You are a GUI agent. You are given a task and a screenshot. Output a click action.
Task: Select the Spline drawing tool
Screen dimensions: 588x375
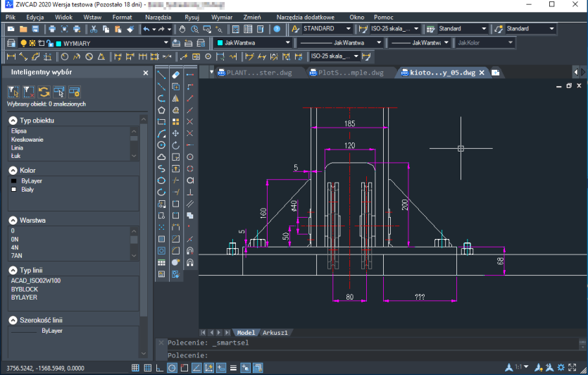point(161,168)
